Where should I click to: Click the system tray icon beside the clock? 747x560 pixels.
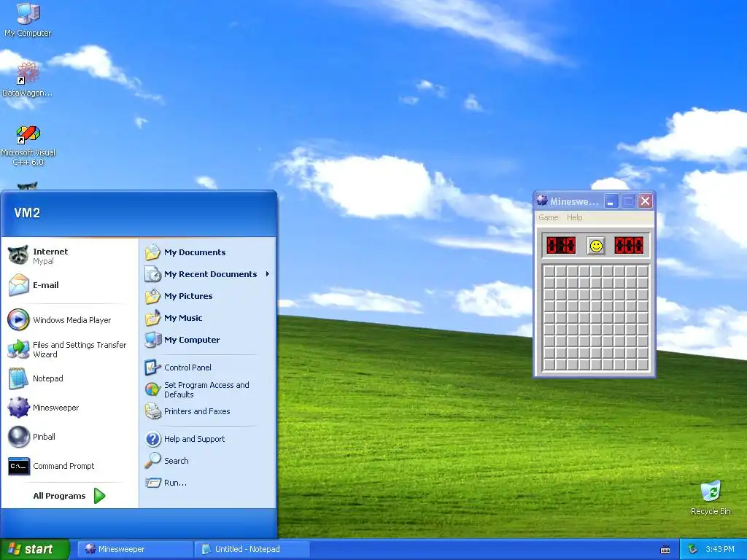693,549
